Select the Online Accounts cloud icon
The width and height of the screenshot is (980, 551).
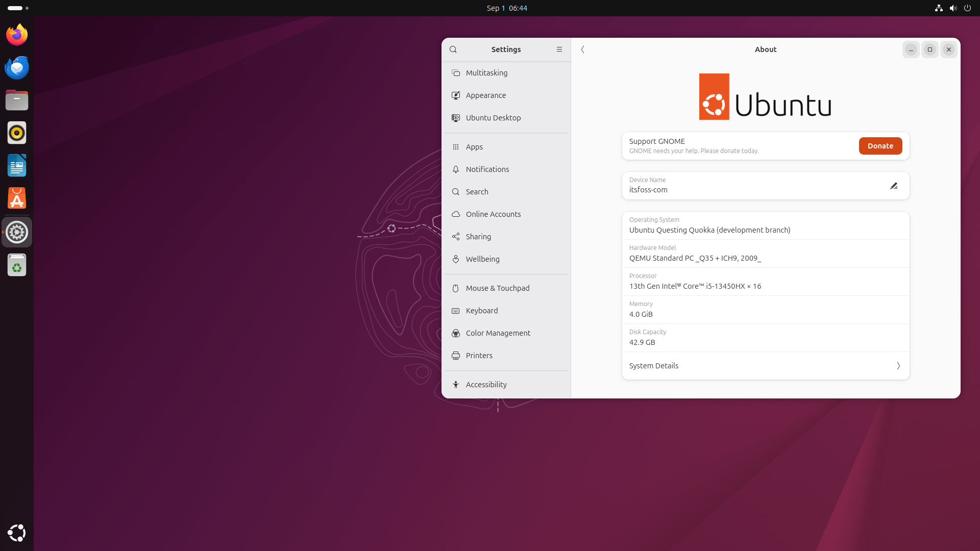point(456,214)
